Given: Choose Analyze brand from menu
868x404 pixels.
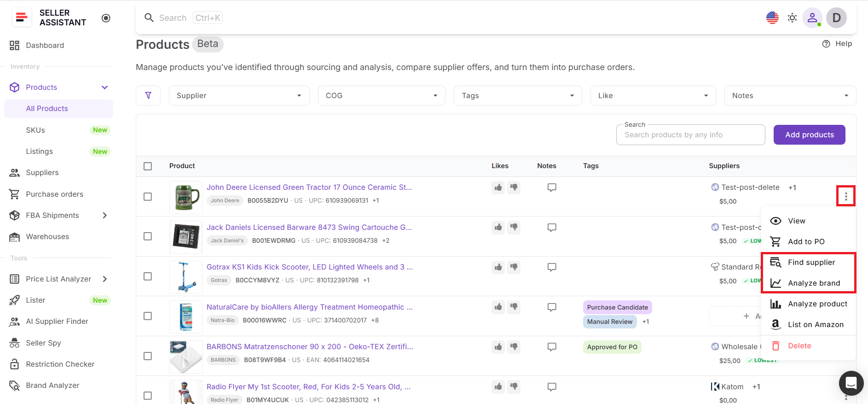Looking at the screenshot, I should [809, 283].
